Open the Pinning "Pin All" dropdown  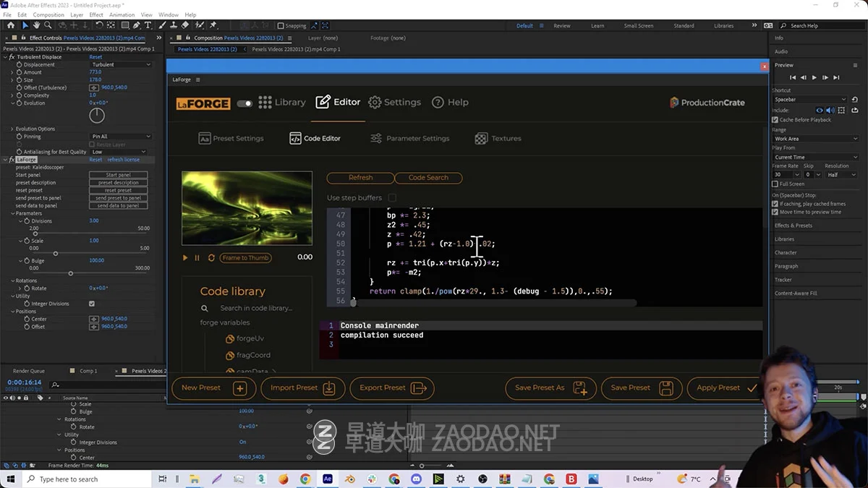(121, 136)
